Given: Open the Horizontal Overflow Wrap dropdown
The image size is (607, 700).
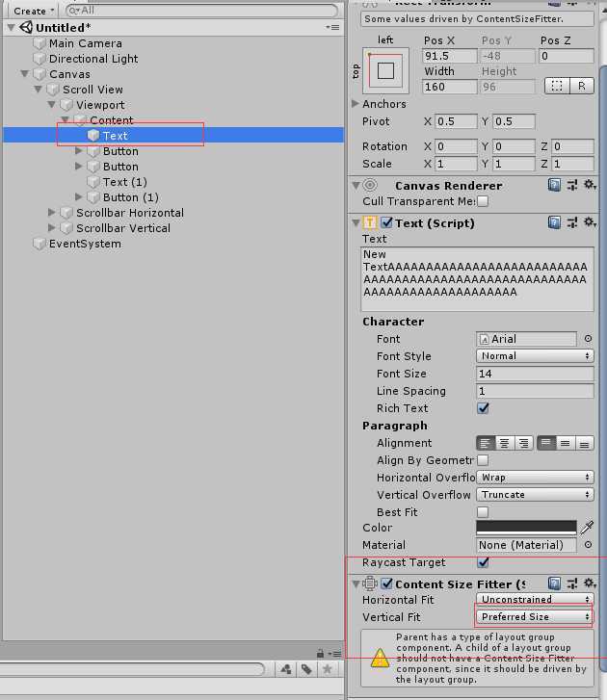Looking at the screenshot, I should (x=535, y=478).
